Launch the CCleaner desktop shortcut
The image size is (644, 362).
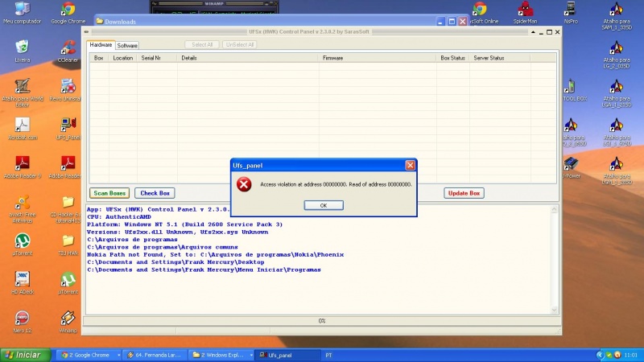pos(68,51)
